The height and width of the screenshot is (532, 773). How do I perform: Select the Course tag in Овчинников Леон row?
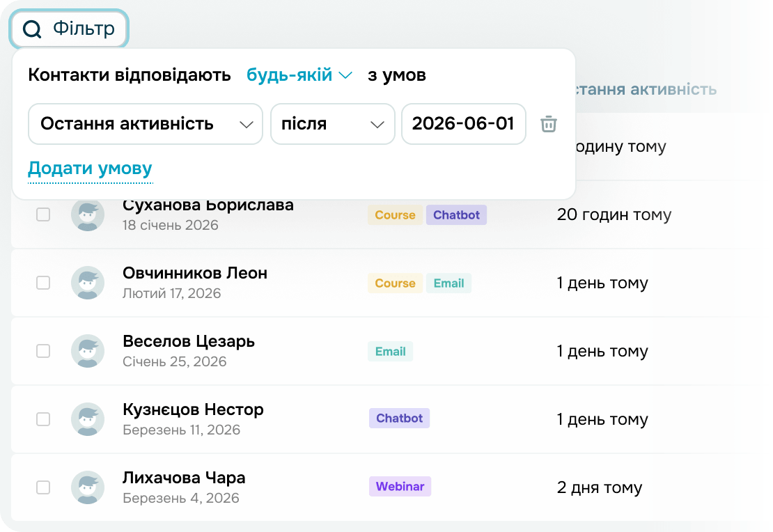(x=395, y=283)
